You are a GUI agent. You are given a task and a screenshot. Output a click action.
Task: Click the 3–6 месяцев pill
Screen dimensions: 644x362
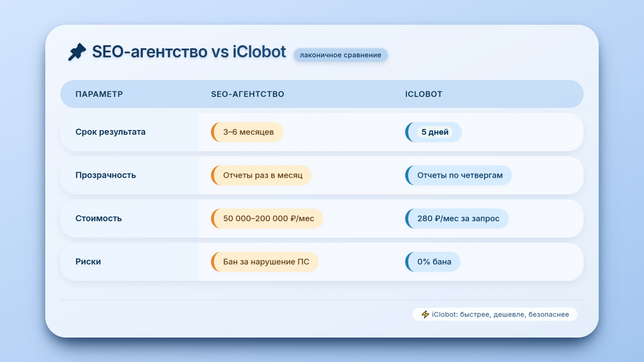(248, 132)
